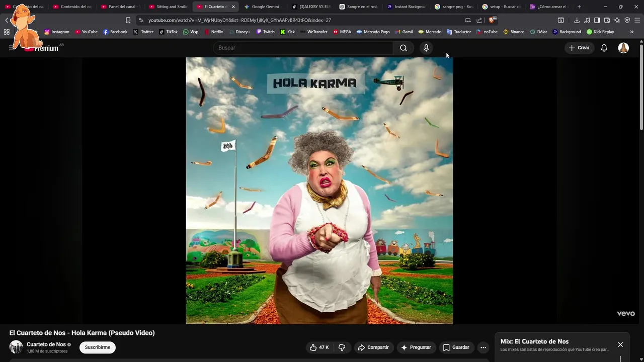Open the Twitter X bookmark
The height and width of the screenshot is (362, 644).
point(143,32)
